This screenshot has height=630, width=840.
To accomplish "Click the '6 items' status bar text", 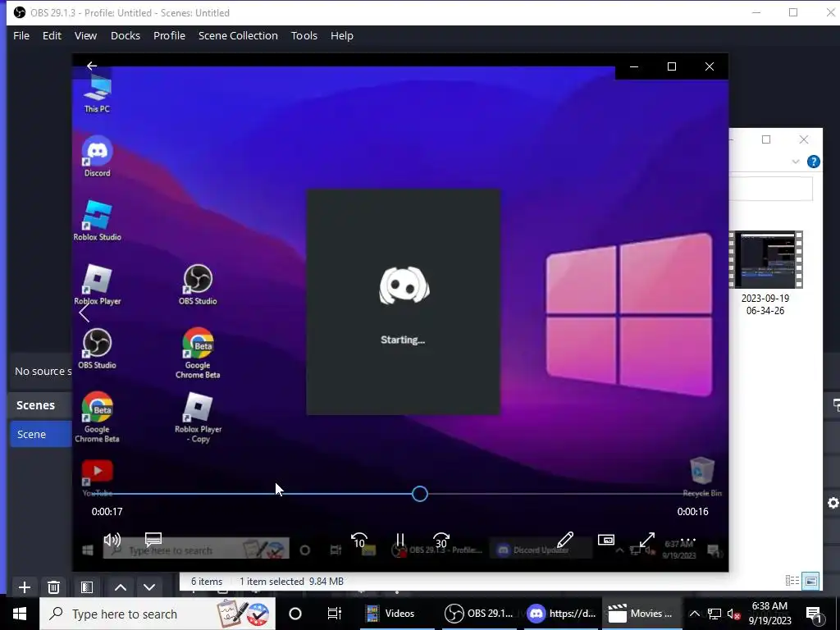I will pyautogui.click(x=207, y=582).
